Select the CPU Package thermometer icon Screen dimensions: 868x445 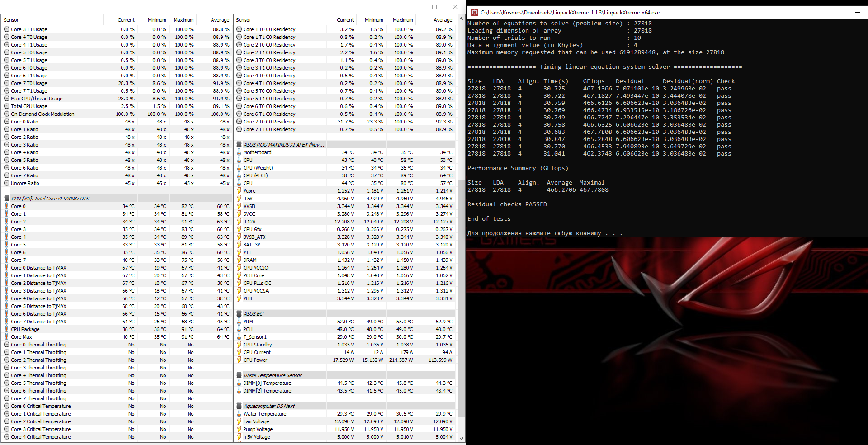(7, 329)
